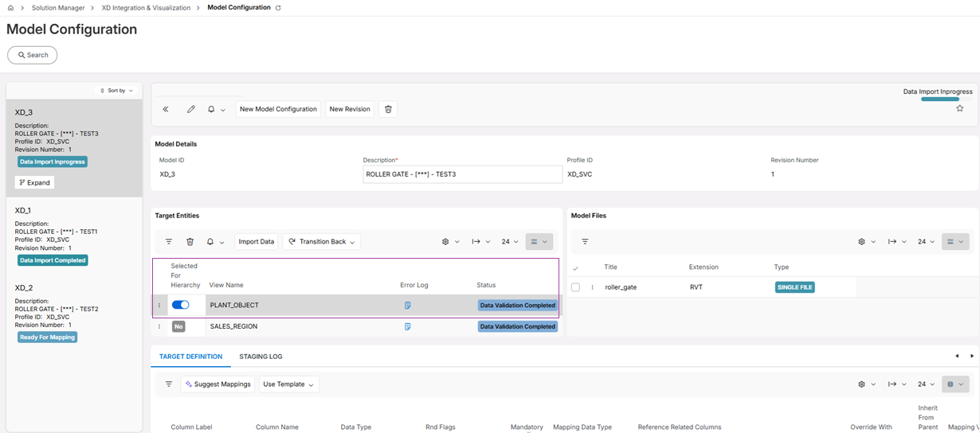Viewport: 980px width, 433px height.
Task: Collapse panel with double left chevron
Action: tap(166, 109)
